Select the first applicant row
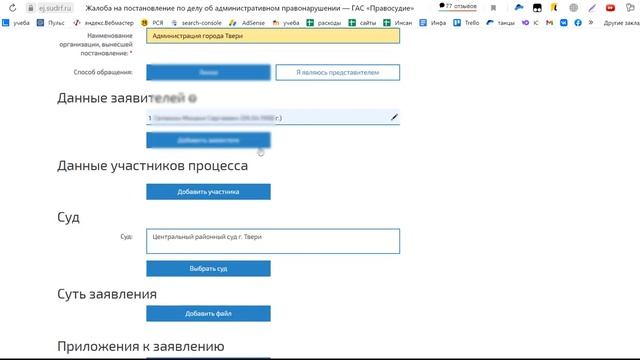The height and width of the screenshot is (360, 640). coord(273,118)
